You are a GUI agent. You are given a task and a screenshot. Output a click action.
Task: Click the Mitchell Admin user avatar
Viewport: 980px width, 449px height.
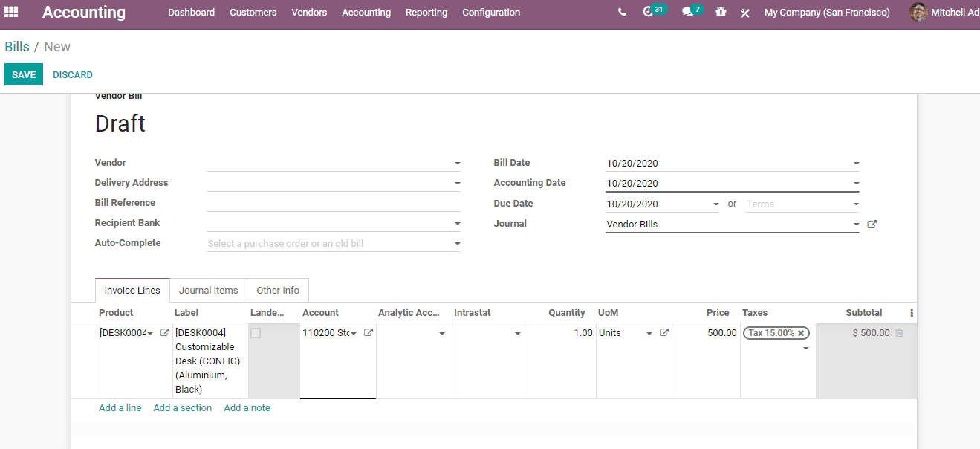tap(918, 12)
